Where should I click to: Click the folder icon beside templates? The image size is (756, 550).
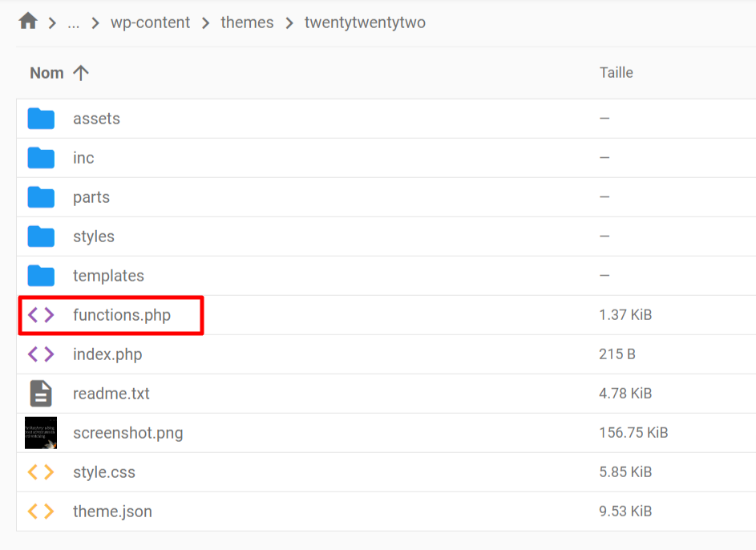(x=41, y=275)
